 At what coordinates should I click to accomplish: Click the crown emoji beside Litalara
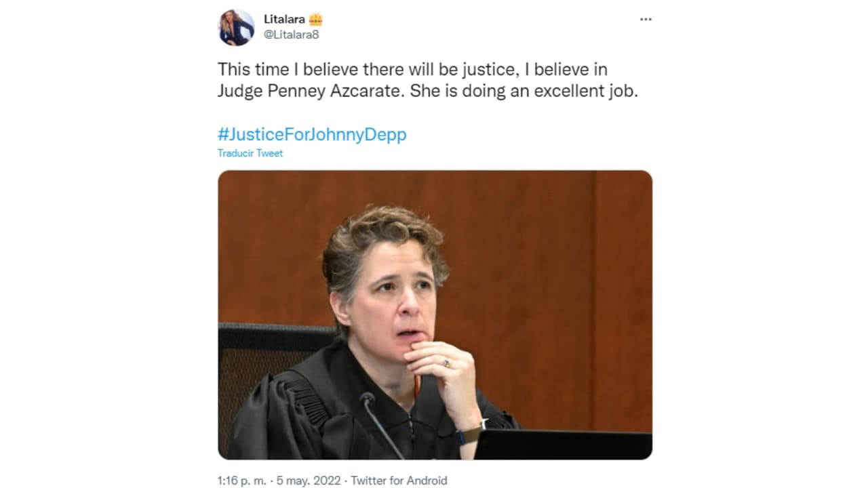coord(316,20)
